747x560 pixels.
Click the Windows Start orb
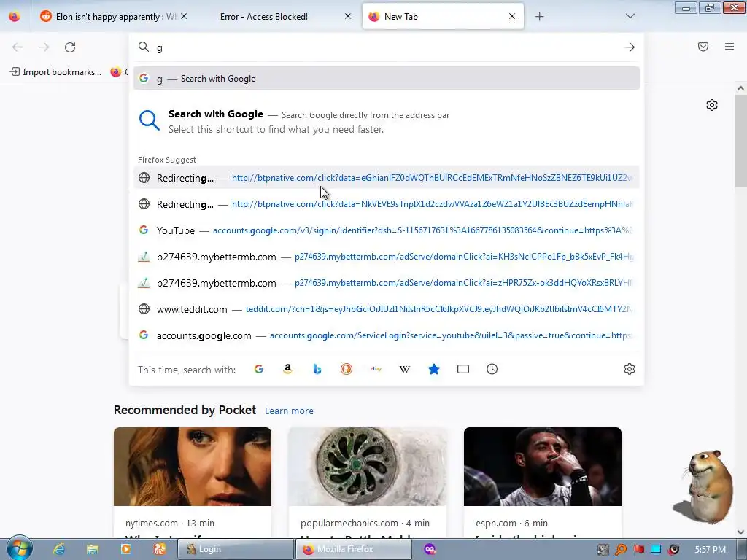pyautogui.click(x=19, y=548)
